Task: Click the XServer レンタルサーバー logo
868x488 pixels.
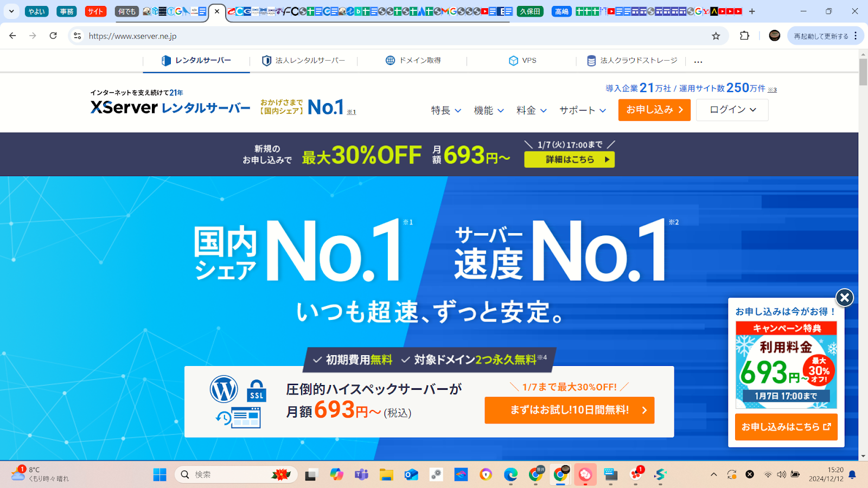Action: (x=170, y=107)
